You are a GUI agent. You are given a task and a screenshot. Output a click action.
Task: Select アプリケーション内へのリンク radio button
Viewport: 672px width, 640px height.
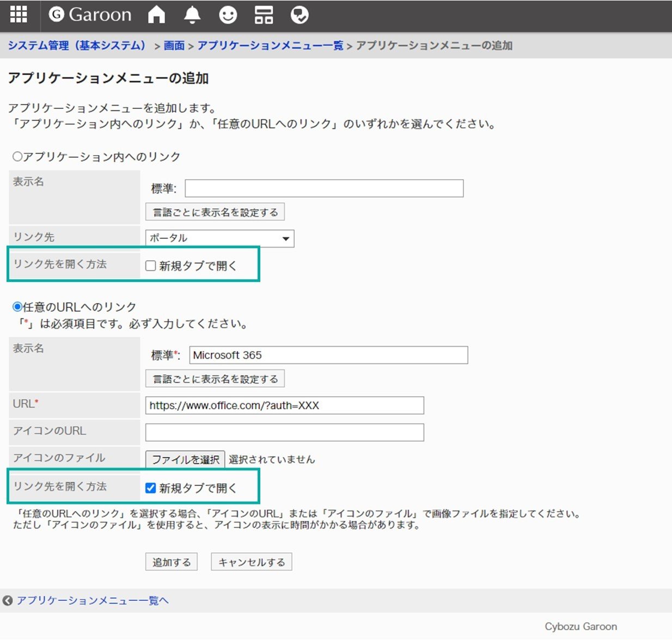tap(17, 157)
